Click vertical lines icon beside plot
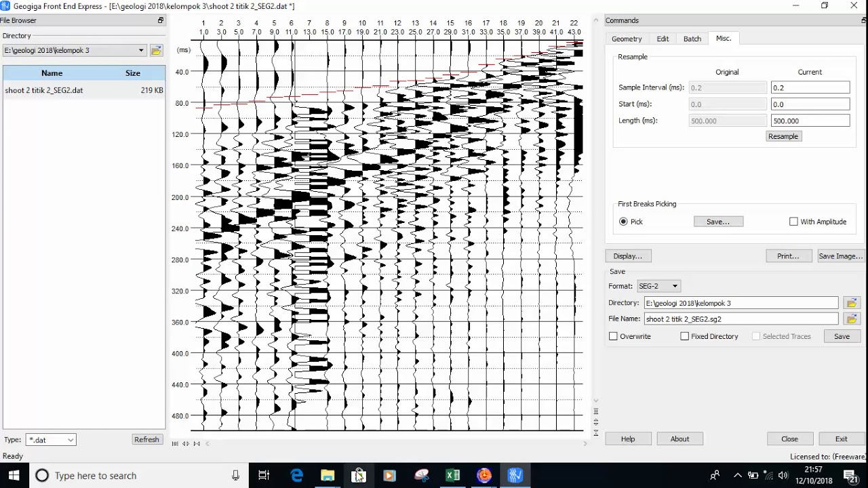The image size is (868, 488). pyautogui.click(x=596, y=411)
